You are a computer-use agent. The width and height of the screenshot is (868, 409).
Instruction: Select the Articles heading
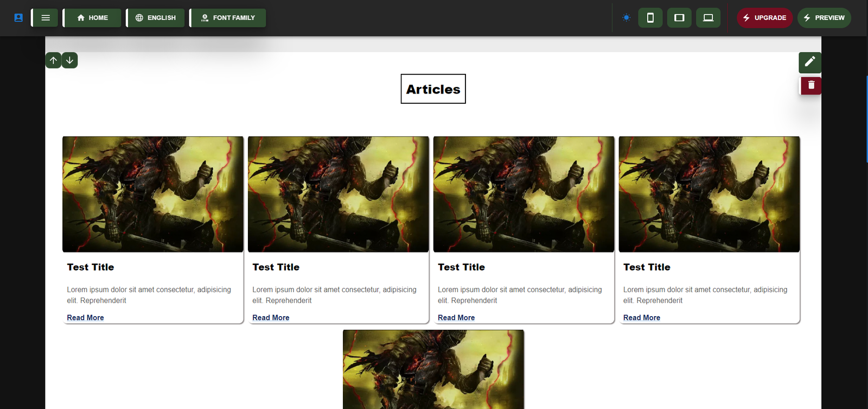[x=433, y=89]
